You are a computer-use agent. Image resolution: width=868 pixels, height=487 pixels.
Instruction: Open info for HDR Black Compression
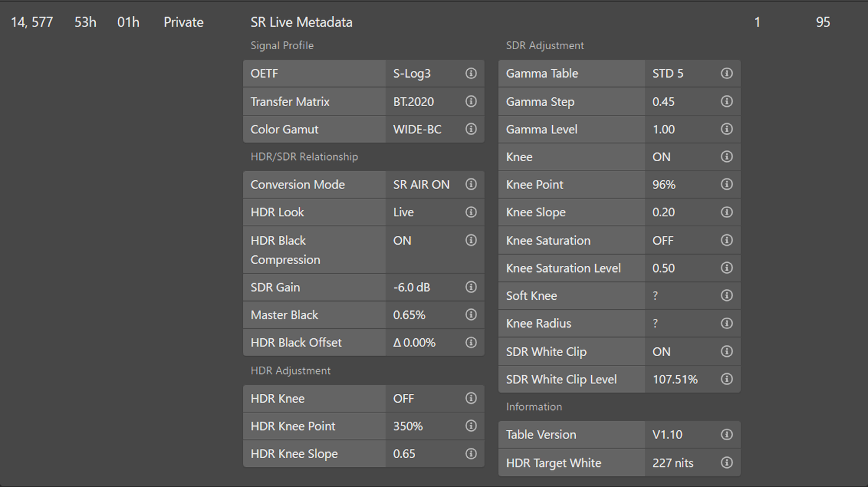coord(471,240)
